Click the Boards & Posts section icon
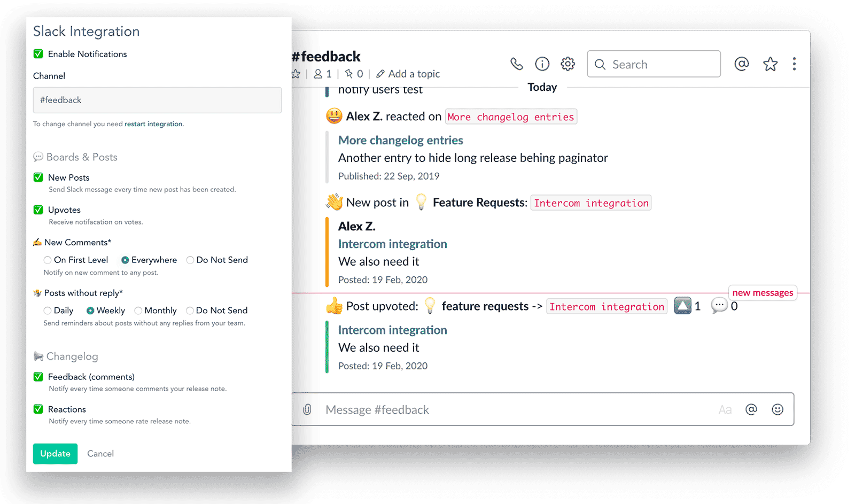 38,157
